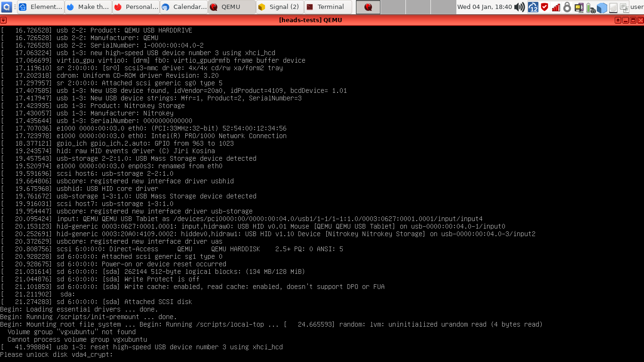The width and height of the screenshot is (644, 362).
Task: Switch to the Element taskbar window
Action: tap(41, 7)
